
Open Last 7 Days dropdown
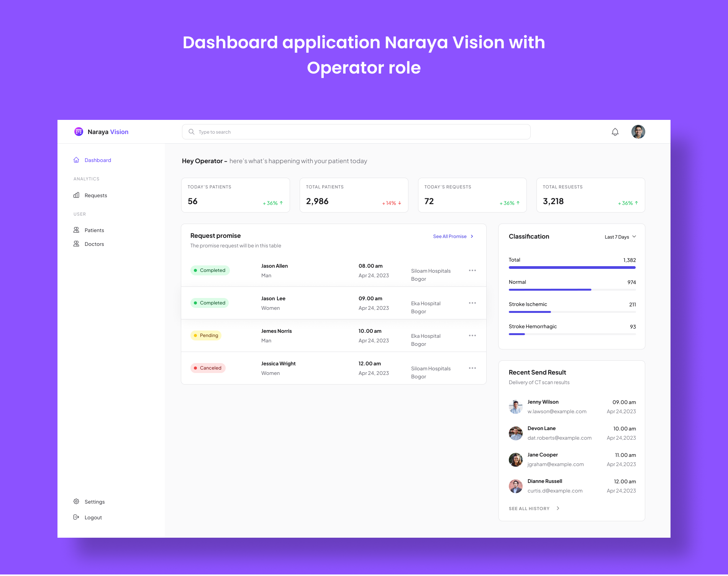pos(620,237)
